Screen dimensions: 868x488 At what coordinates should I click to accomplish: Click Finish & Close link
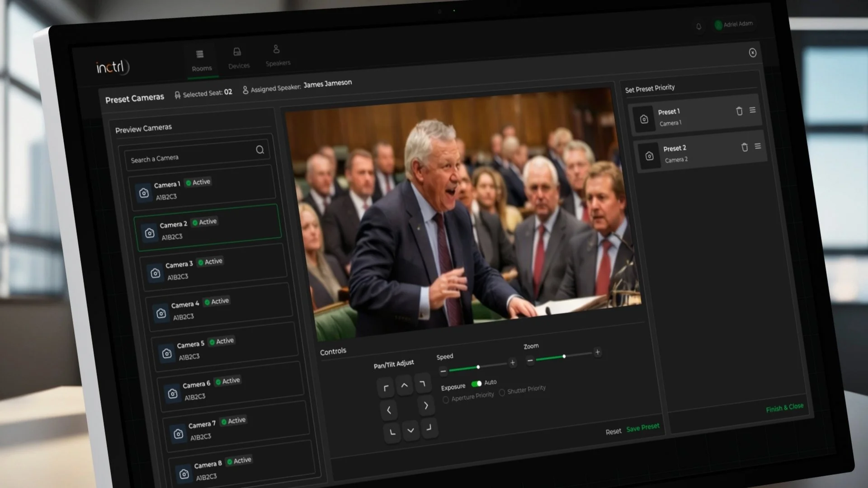(784, 408)
